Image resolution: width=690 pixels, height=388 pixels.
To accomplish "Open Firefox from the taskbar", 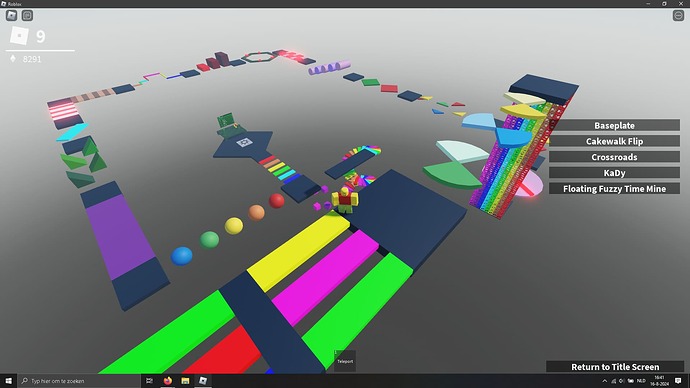I will pyautogui.click(x=168, y=381).
